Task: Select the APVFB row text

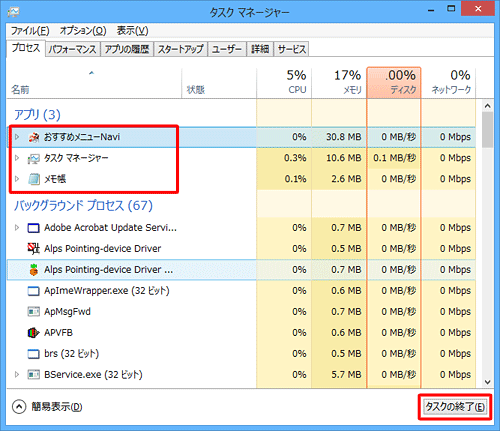Action: tap(58, 333)
